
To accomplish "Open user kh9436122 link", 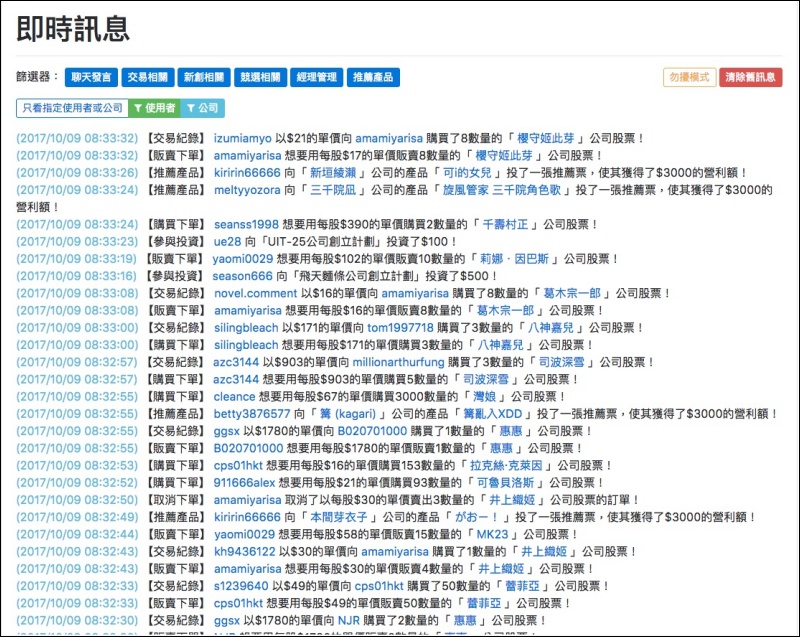I will click(244, 552).
